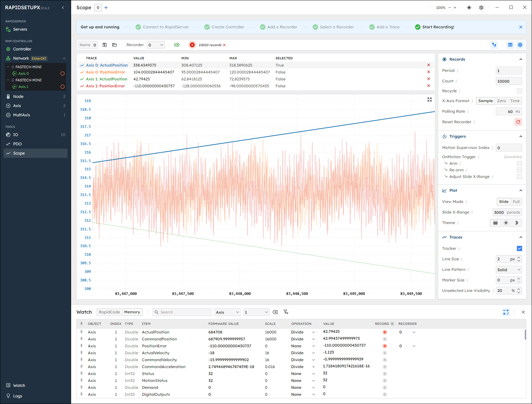532x404 pixels.
Task: Start recording with red play button
Action: click(x=192, y=45)
